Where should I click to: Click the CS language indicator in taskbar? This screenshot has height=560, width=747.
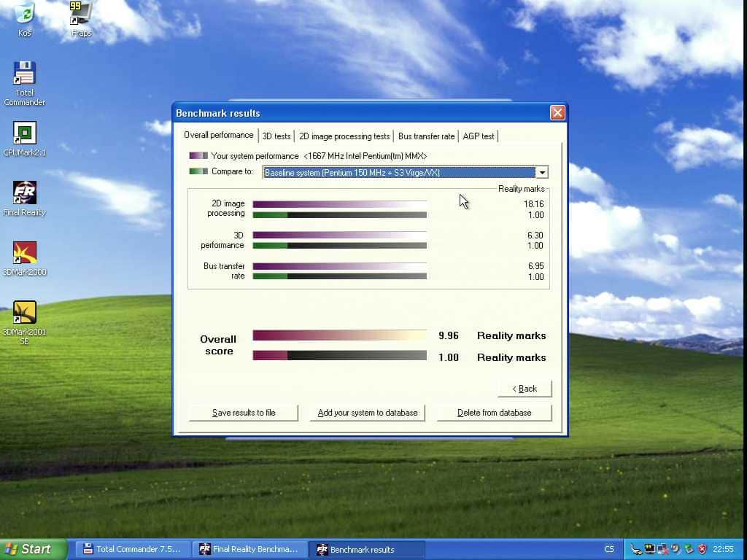pyautogui.click(x=609, y=550)
